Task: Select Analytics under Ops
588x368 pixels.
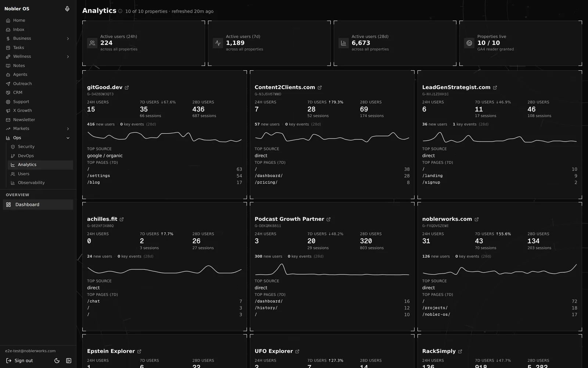Action: coord(40,165)
